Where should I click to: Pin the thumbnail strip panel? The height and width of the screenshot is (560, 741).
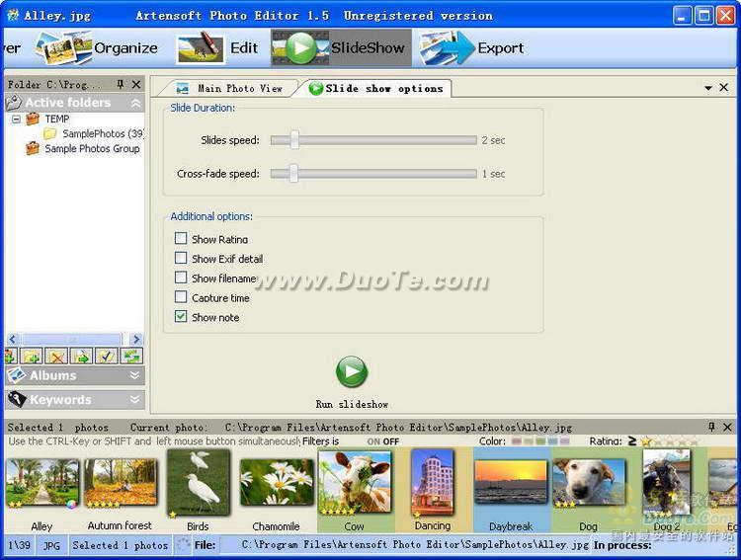pyautogui.click(x=711, y=427)
